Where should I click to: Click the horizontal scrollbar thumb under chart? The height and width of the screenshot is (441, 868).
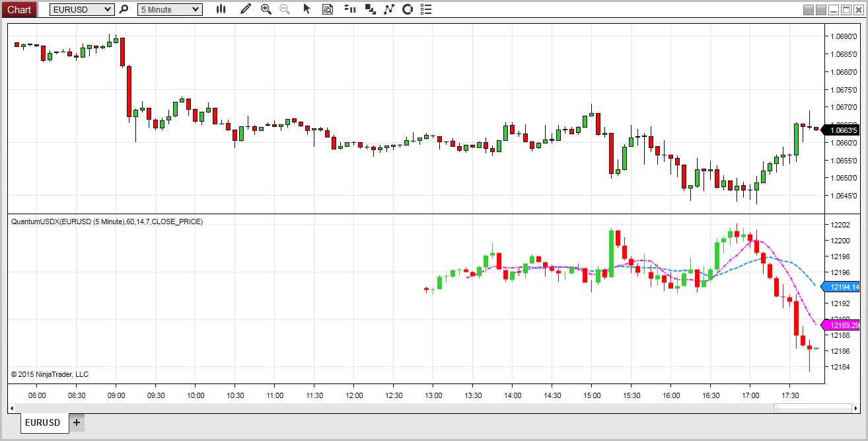pyautogui.click(x=813, y=408)
